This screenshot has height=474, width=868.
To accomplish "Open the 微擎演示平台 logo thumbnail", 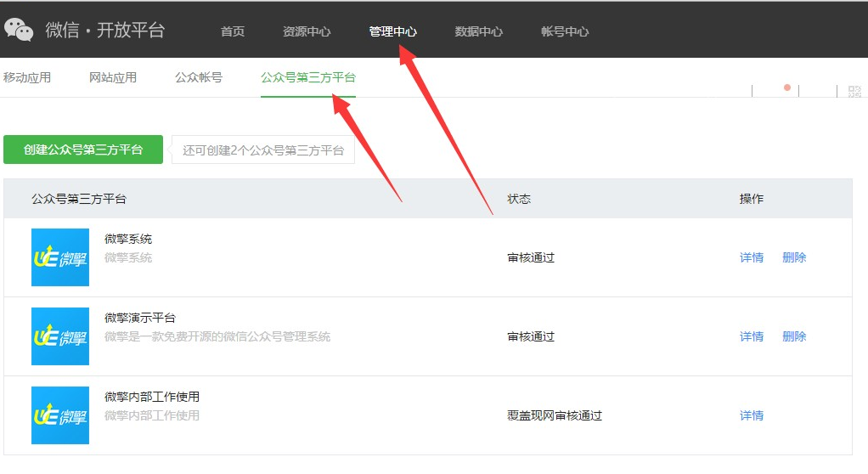I will pyautogui.click(x=60, y=336).
